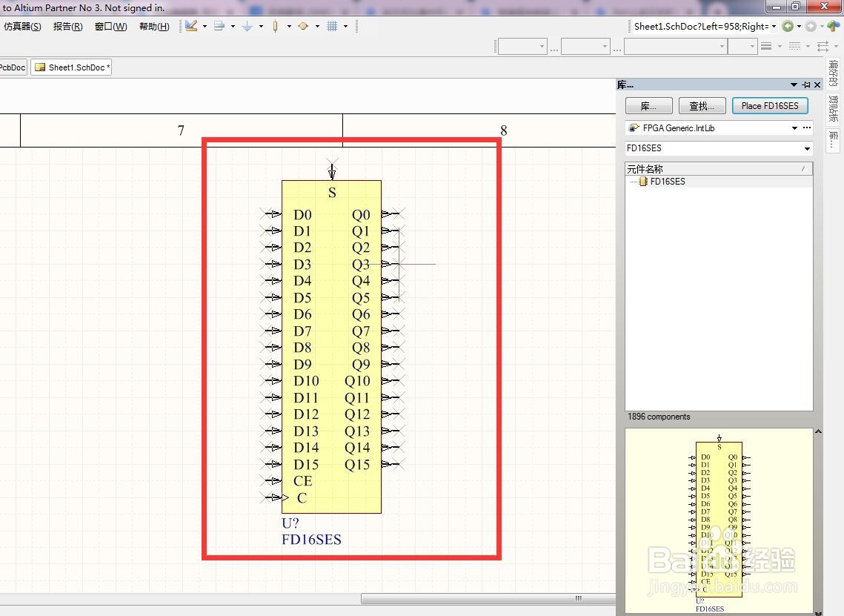Click the digital devices component icon
Image resolution: width=844 pixels, height=616 pixels.
[275, 26]
